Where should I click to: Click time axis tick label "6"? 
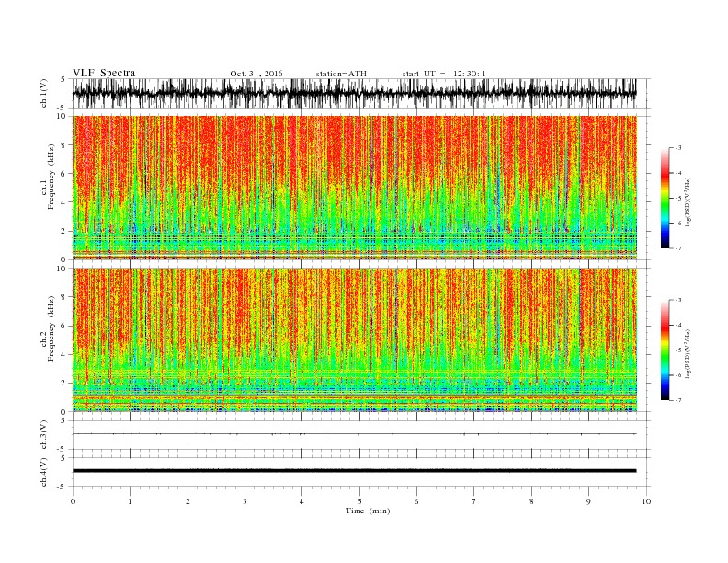(x=416, y=501)
